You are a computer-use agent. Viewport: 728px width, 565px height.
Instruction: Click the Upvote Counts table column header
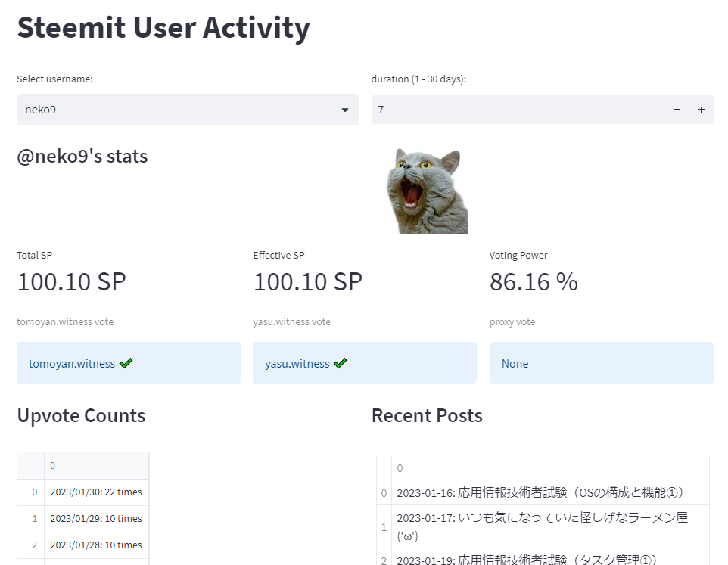tap(96, 466)
